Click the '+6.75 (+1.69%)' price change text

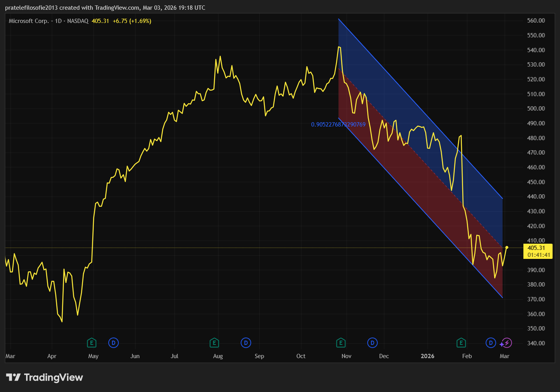pyautogui.click(x=132, y=21)
